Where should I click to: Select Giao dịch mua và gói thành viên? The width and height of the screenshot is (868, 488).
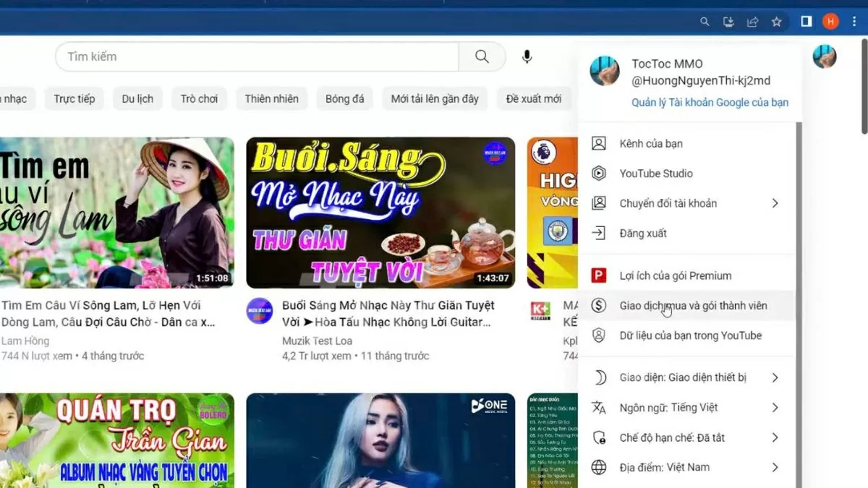(694, 305)
